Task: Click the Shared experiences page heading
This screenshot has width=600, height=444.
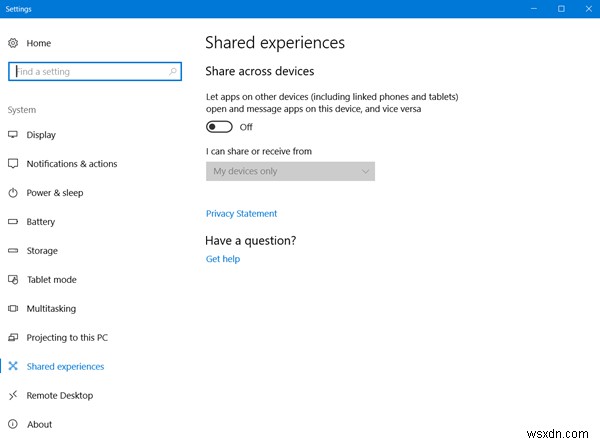Action: 275,42
